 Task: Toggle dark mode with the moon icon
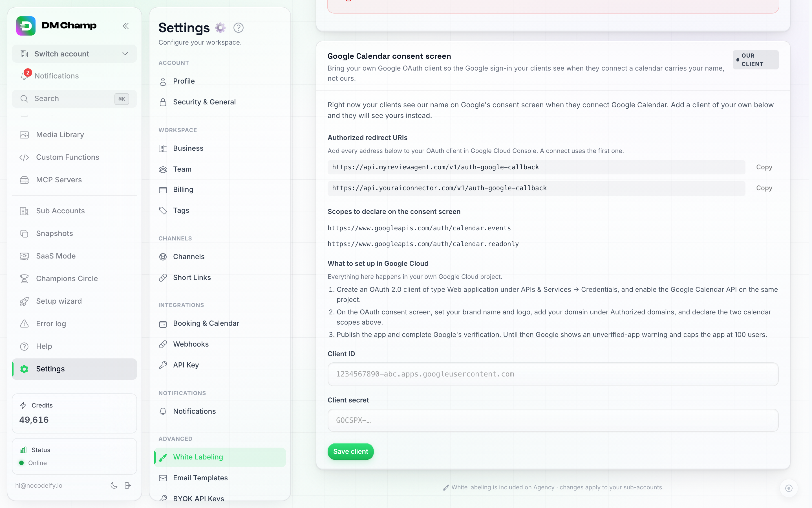point(114,485)
